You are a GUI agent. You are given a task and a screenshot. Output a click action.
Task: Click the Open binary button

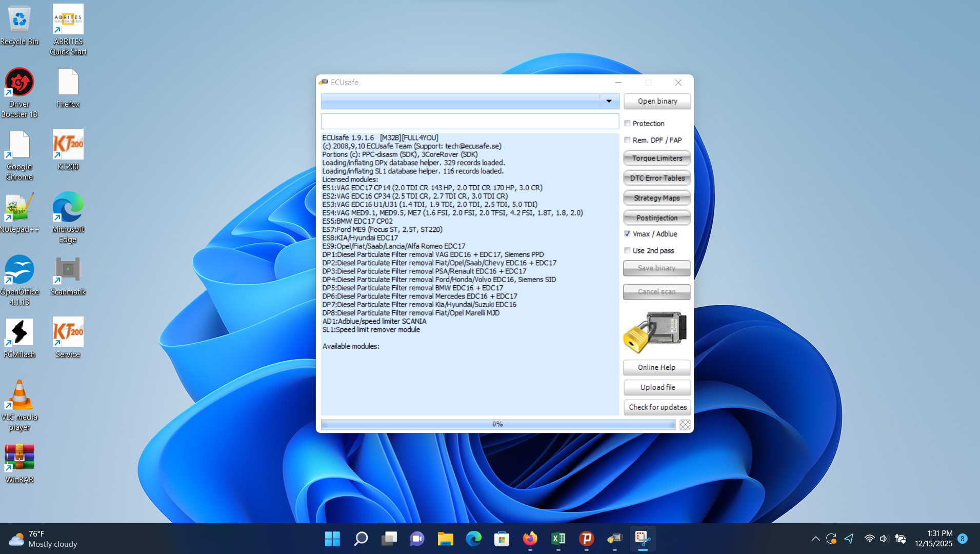[657, 101]
